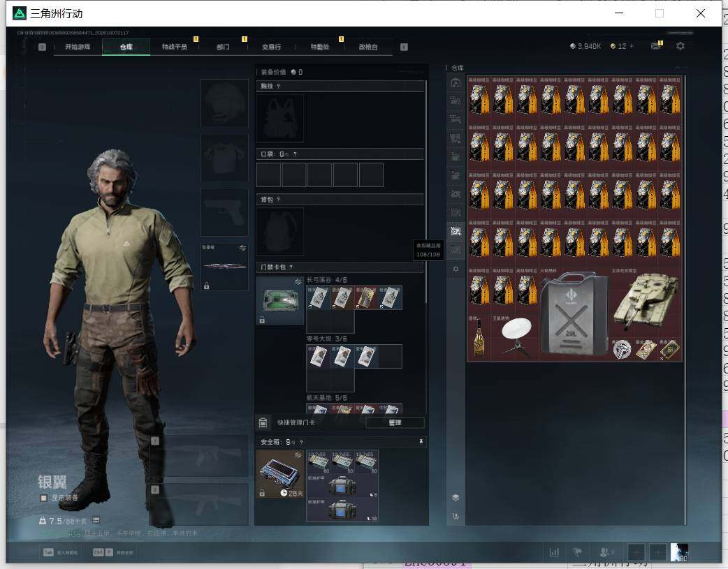Screen dimensions: 728x569
Task: Click the help mark next to 背包
Action: tap(278, 200)
